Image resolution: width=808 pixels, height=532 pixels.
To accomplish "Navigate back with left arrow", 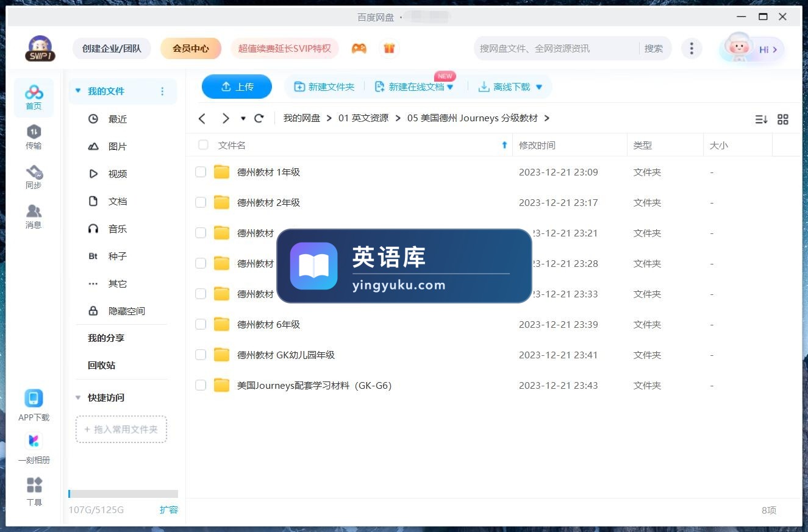I will click(x=202, y=118).
